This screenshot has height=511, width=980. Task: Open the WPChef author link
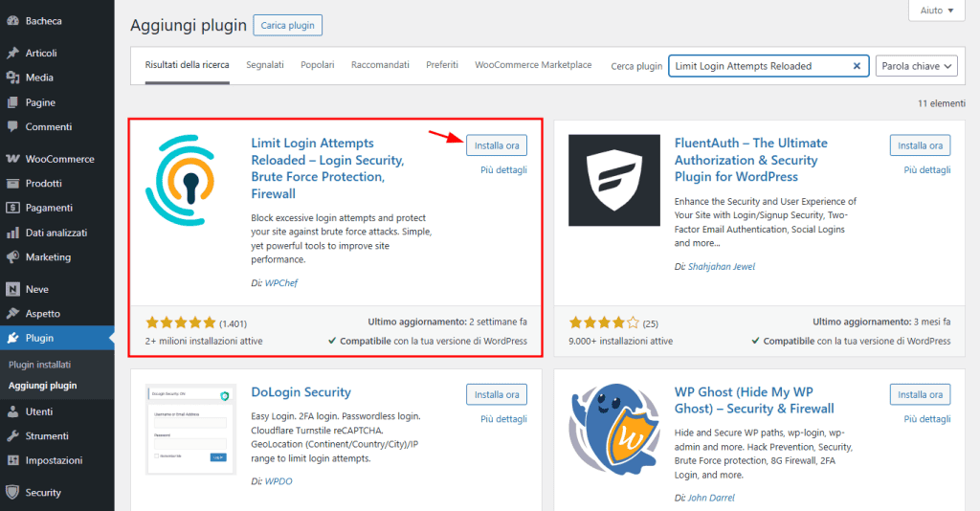point(281,283)
